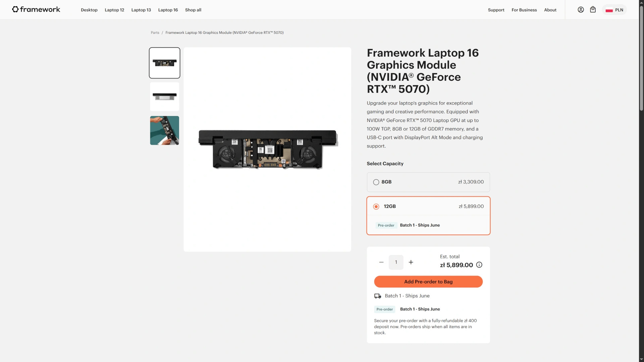
Task: Click the Framework logo
Action: coord(36,9)
